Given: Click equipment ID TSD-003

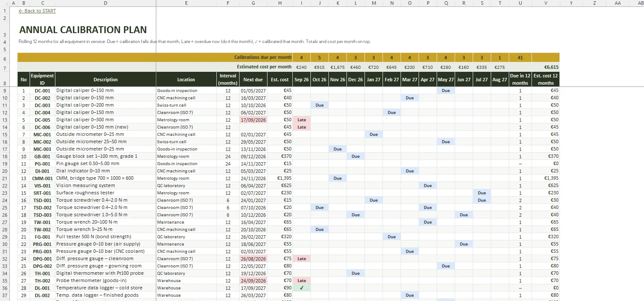Looking at the screenshot, I should click(43, 215).
